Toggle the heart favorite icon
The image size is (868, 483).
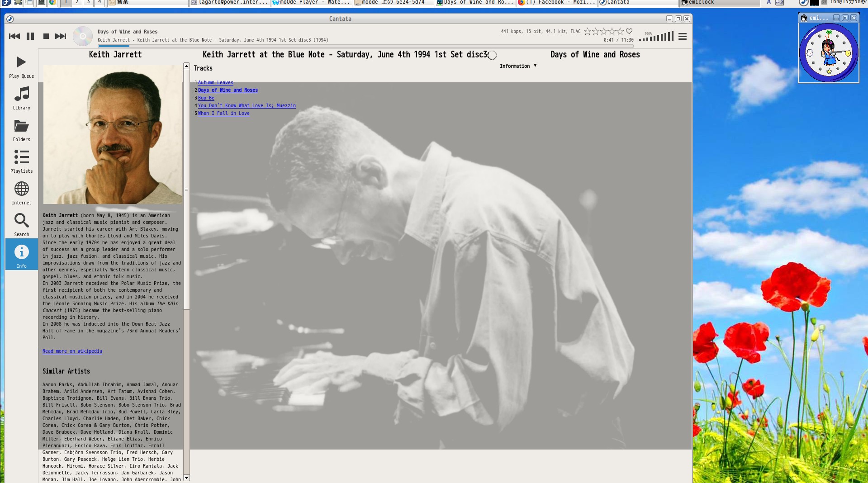click(x=629, y=31)
